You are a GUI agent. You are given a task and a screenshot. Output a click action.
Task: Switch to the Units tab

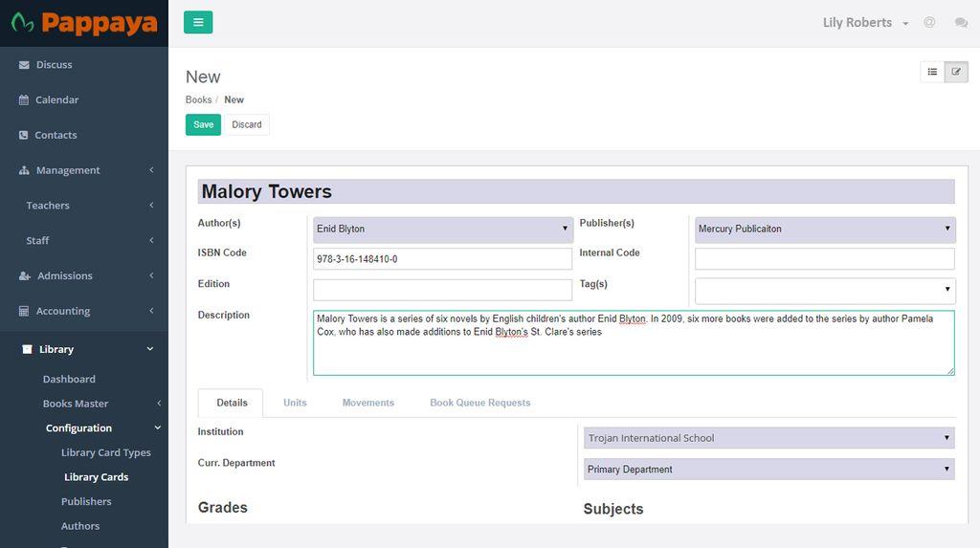click(295, 403)
